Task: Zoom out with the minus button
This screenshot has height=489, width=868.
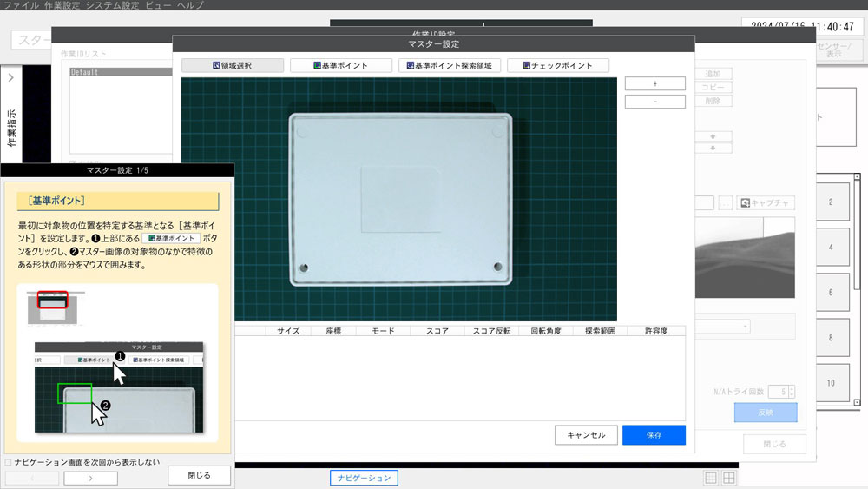Action: [654, 102]
